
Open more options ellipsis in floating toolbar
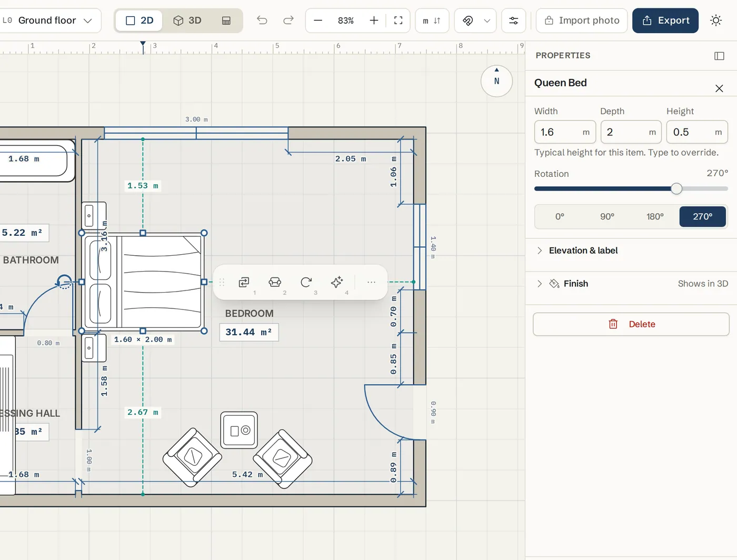371,282
